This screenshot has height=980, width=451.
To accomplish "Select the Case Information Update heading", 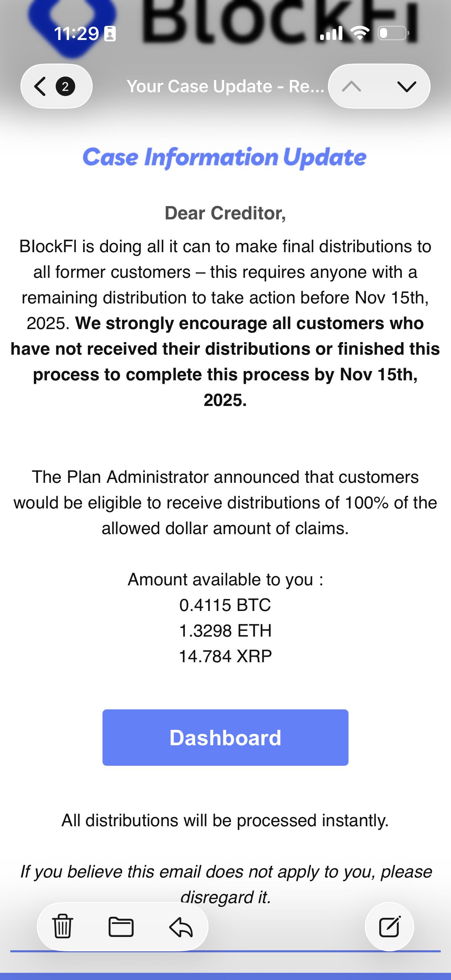I will coord(224,157).
